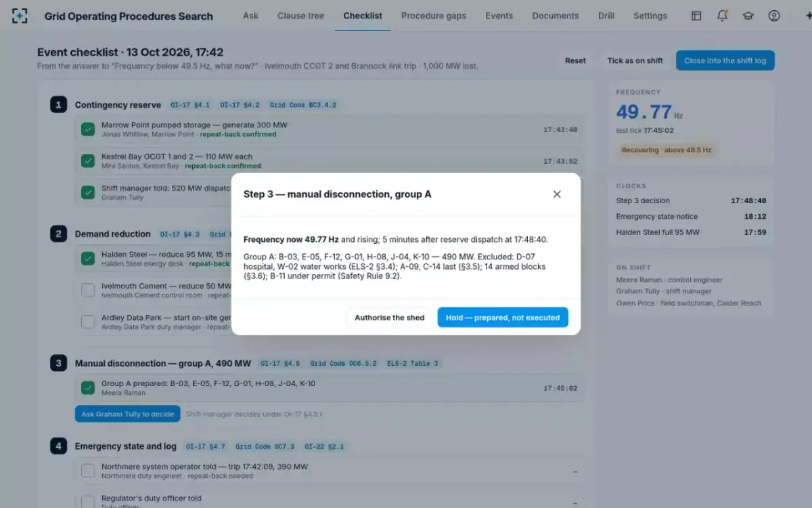Screen dimensions: 812x508
Task: Open the user account icon
Action: (x=774, y=16)
